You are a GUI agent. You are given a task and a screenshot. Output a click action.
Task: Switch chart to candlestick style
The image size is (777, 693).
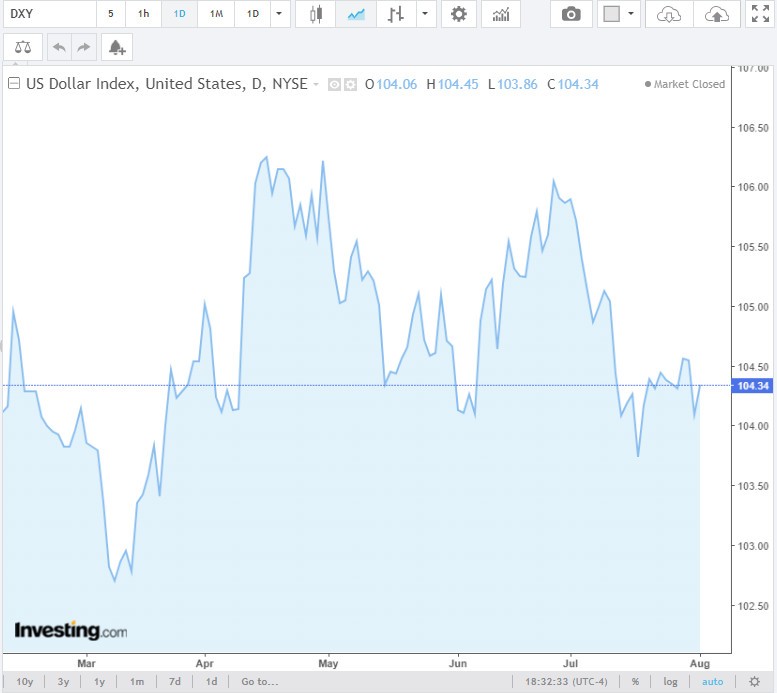[316, 14]
